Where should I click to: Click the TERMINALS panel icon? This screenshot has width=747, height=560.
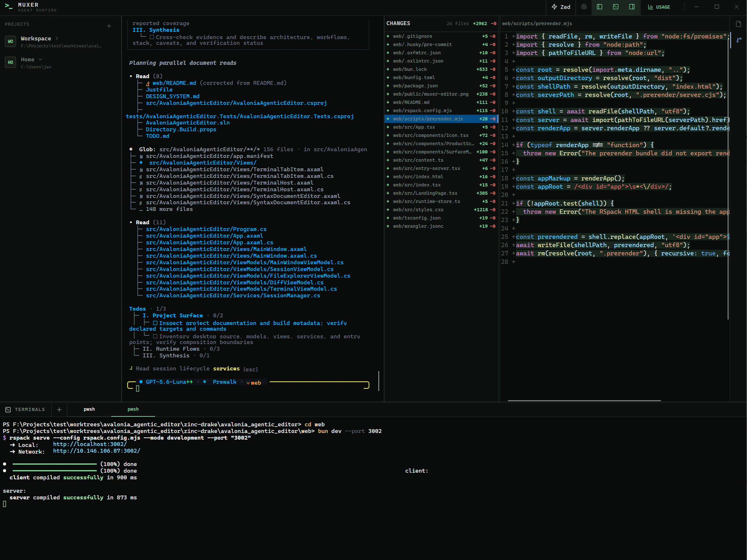[8, 409]
